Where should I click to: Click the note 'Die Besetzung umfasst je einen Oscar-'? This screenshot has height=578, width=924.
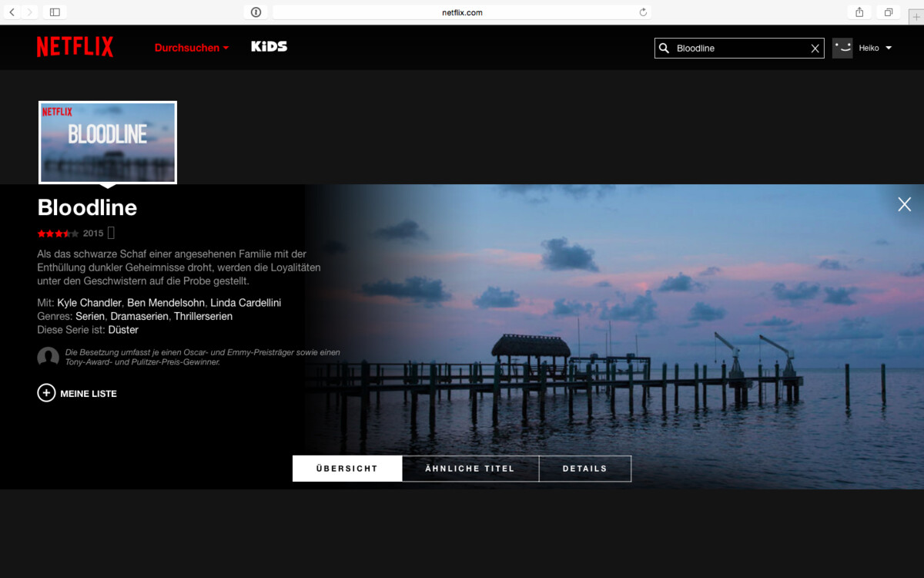point(203,357)
